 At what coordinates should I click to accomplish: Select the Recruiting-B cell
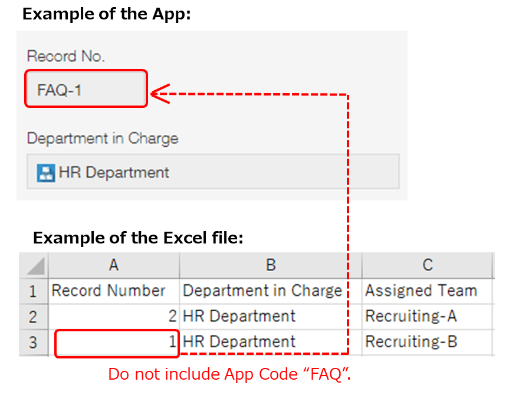coord(427,342)
